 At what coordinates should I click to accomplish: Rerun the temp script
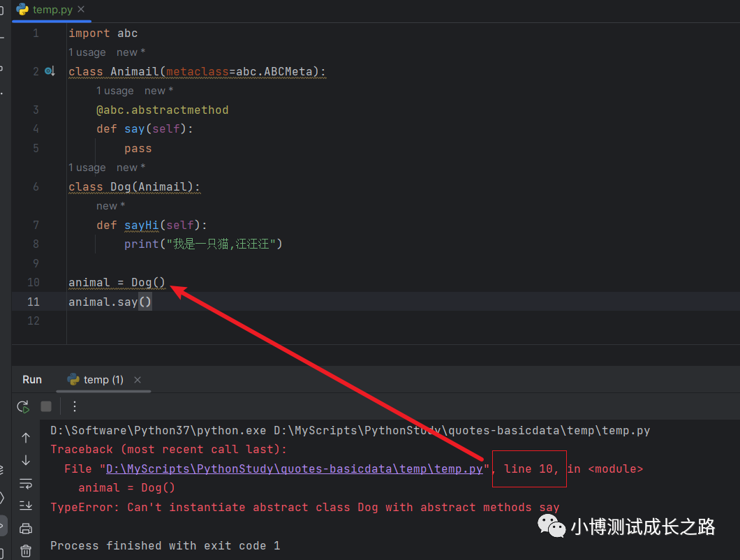pos(23,406)
